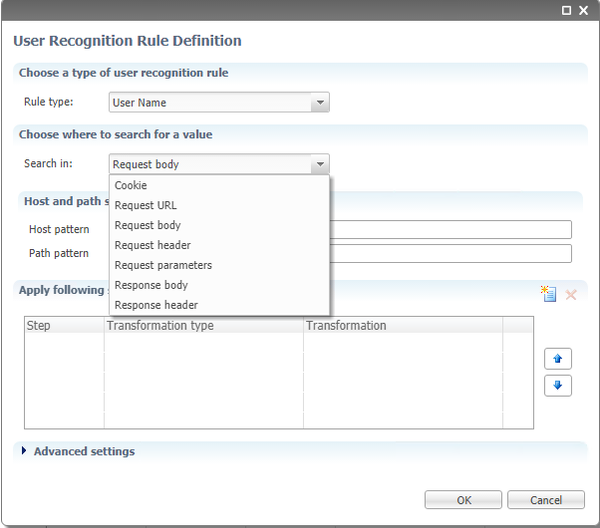Click the Search in label
The image size is (600, 528).
coord(48,163)
